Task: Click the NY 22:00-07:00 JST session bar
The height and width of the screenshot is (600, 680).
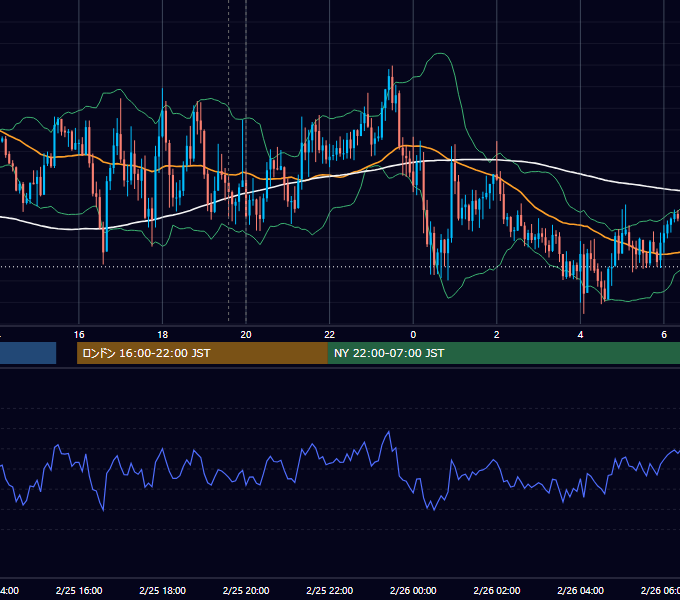Action: pyautogui.click(x=503, y=353)
